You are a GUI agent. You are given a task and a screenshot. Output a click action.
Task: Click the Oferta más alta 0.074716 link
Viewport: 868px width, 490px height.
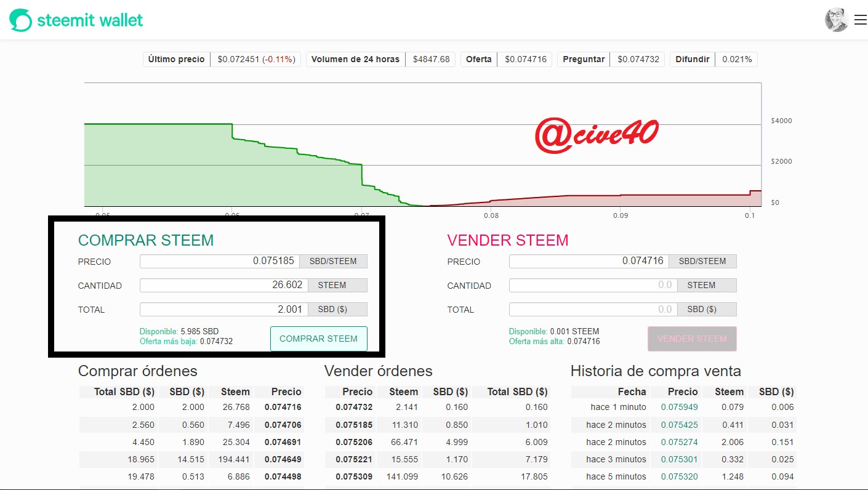(x=554, y=341)
